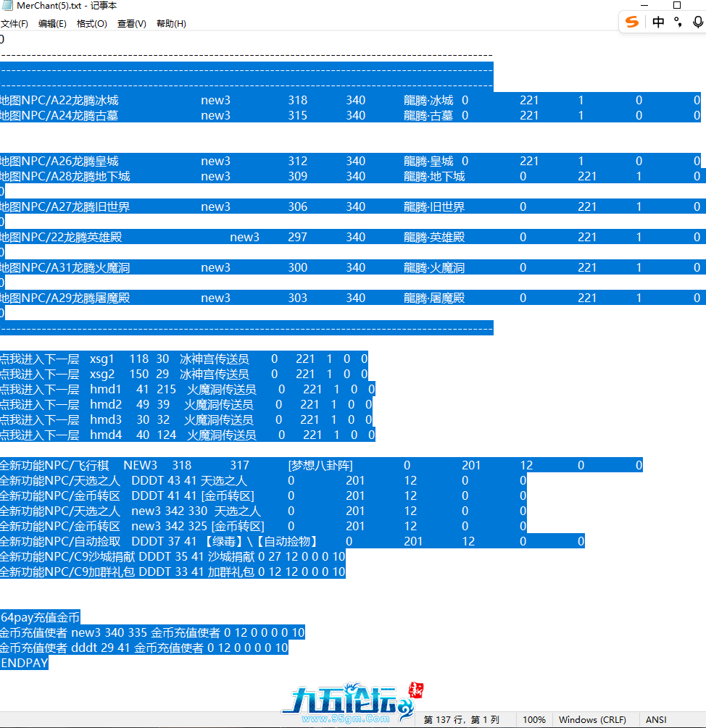Click the line 地图NPC/22龙腾英雄殿
706x728 pixels.
pyautogui.click(x=353, y=237)
